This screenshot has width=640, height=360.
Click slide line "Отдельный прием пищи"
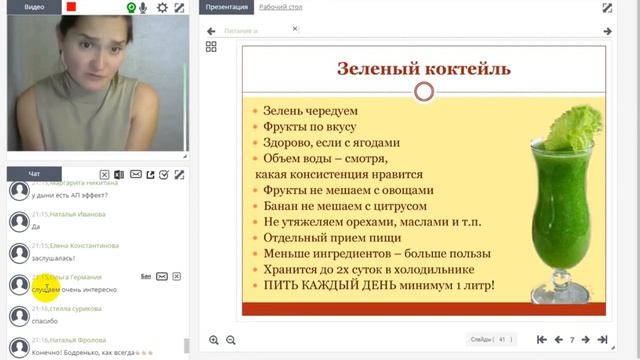pos(332,238)
